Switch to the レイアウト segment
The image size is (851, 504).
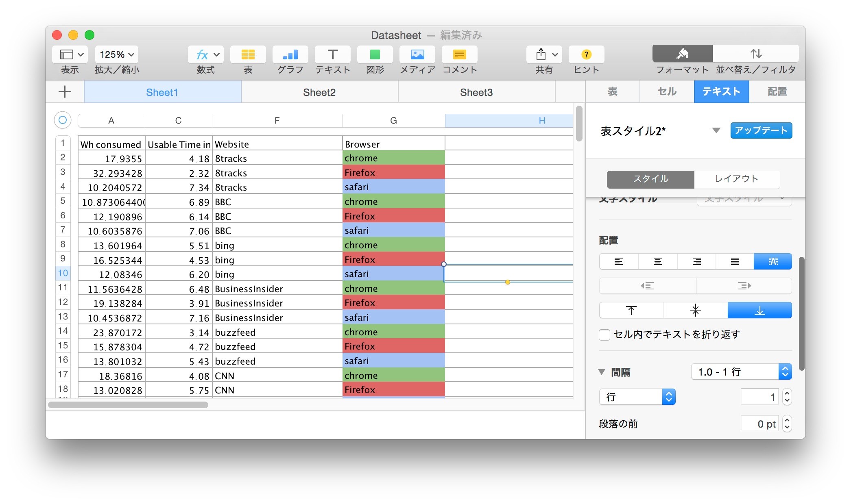tap(737, 179)
